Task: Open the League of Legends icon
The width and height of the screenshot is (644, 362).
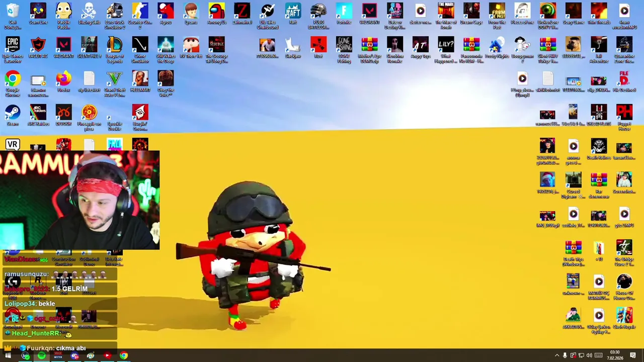Action: [x=115, y=50]
